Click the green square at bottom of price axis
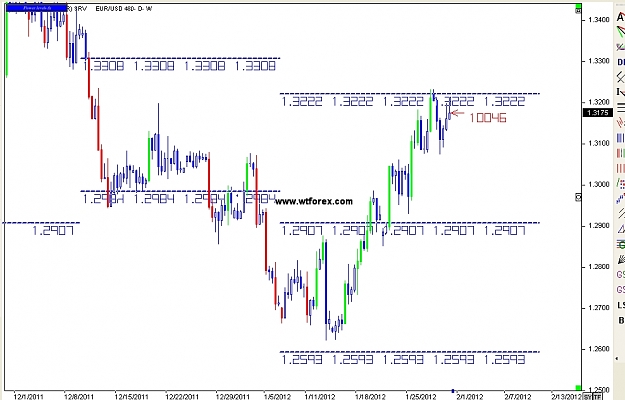625x400 pixels. click(578, 388)
